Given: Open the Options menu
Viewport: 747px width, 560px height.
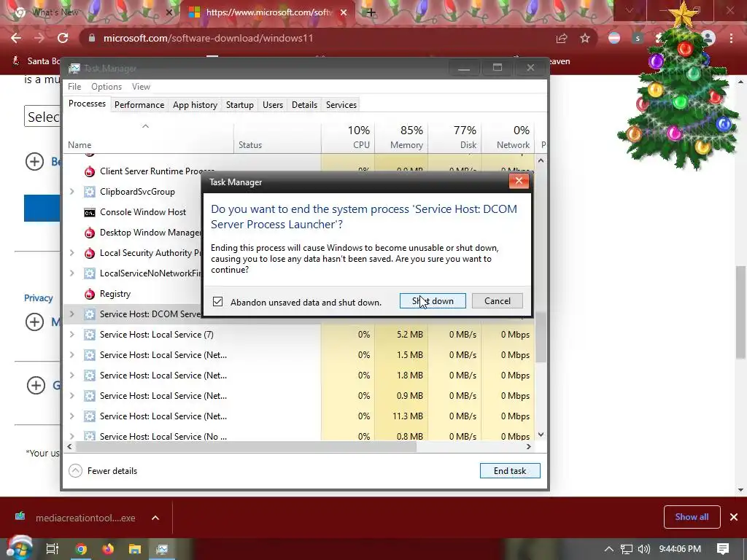Looking at the screenshot, I should 107,87.
